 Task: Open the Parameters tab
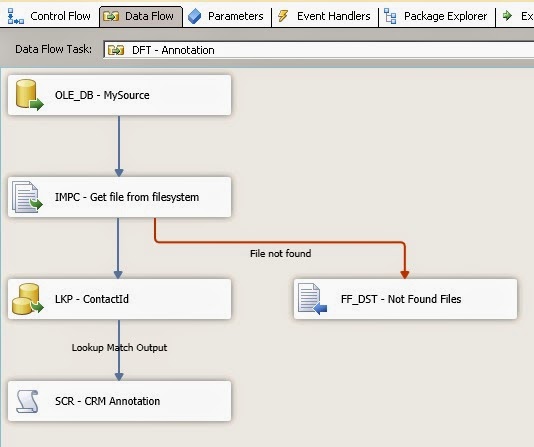coord(227,16)
